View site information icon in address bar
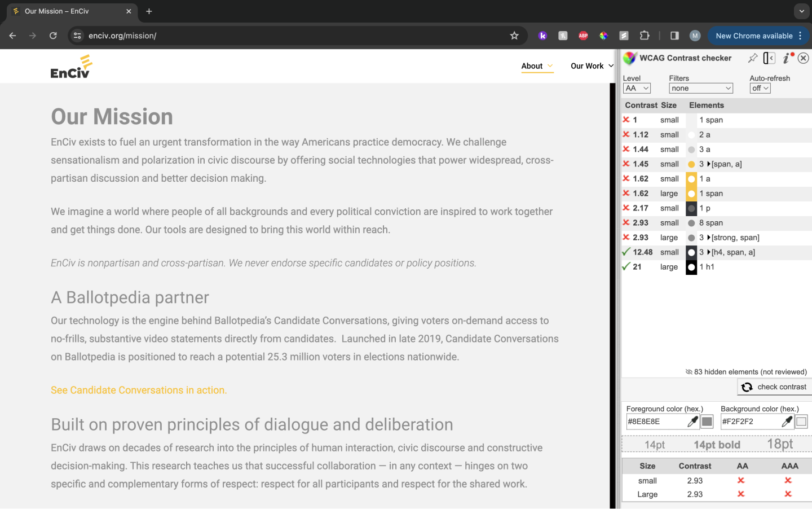This screenshot has height=509, width=812. point(78,36)
